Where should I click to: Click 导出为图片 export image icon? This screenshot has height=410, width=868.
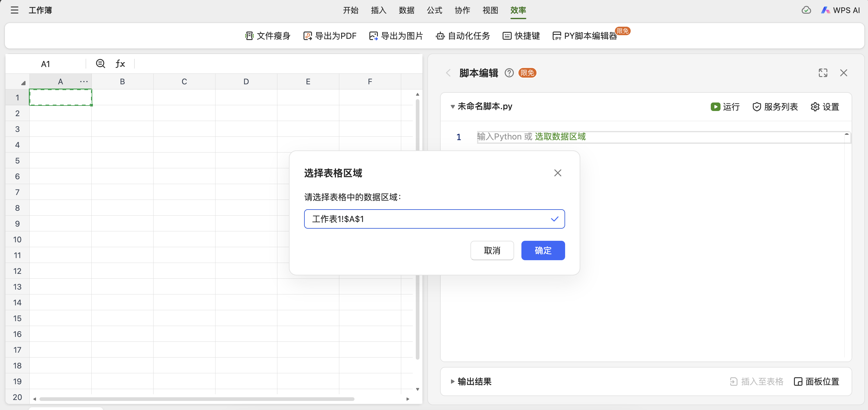(373, 36)
